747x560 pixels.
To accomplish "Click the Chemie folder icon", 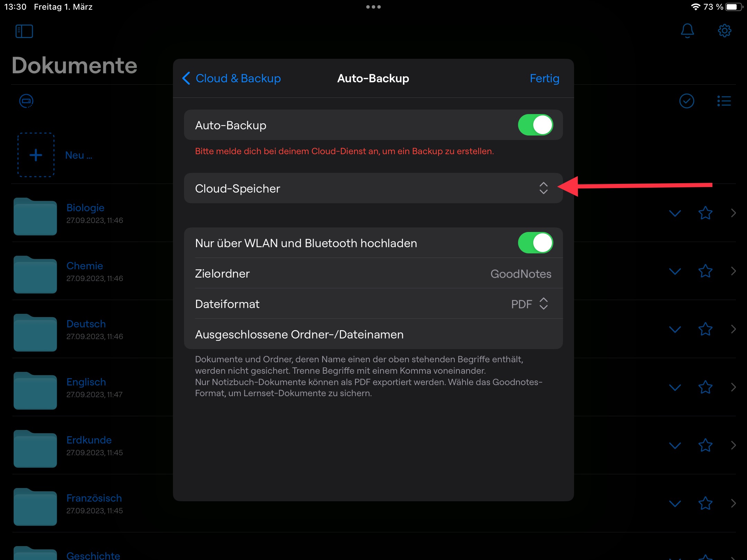I will point(35,275).
